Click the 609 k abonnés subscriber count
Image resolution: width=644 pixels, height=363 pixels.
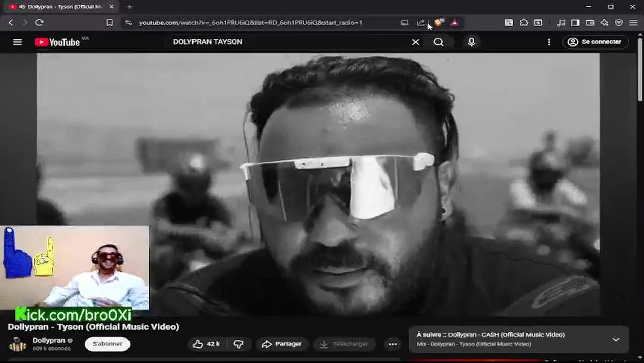click(51, 348)
